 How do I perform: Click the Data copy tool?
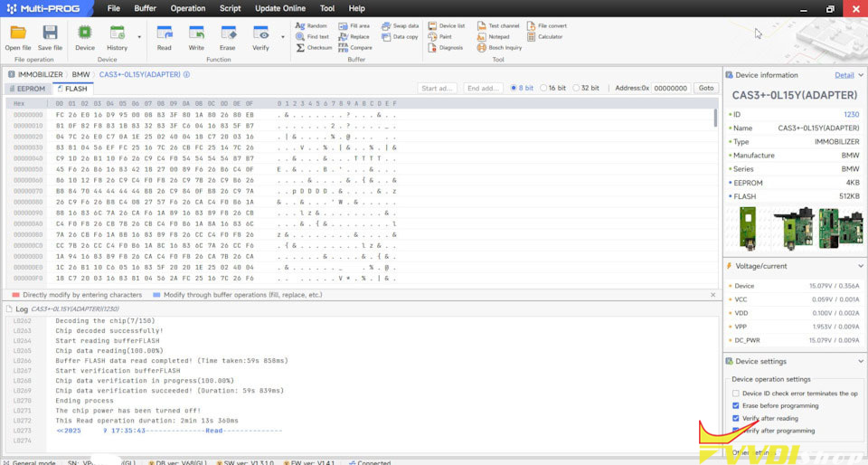click(400, 36)
